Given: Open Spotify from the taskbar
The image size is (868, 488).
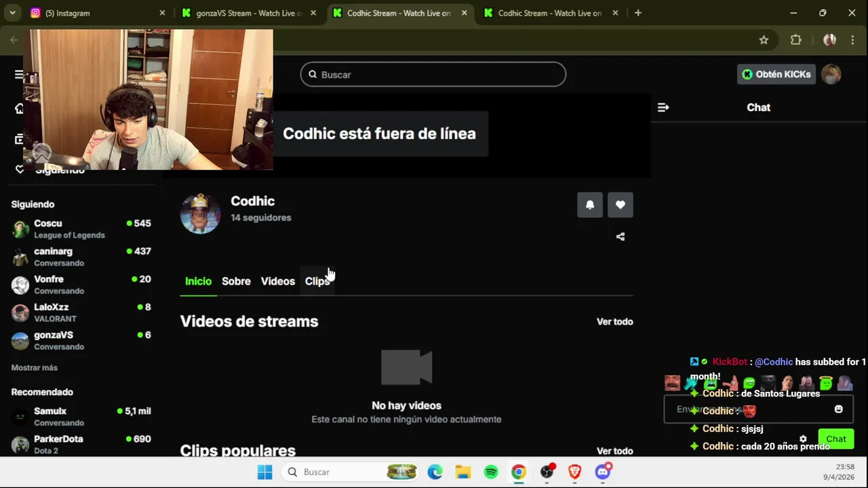Looking at the screenshot, I should (491, 472).
